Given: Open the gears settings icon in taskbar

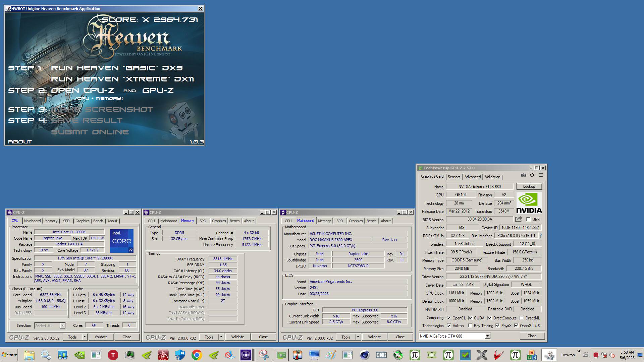Looking at the screenshot, I should point(46,355).
